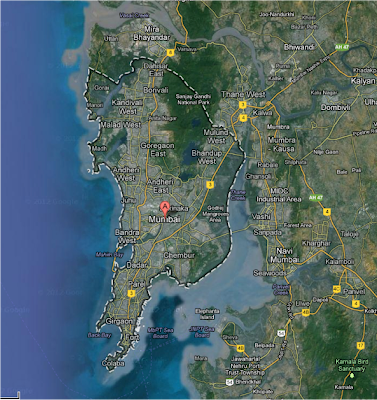
Task: Select the Dombivli label
Action: tap(336, 108)
